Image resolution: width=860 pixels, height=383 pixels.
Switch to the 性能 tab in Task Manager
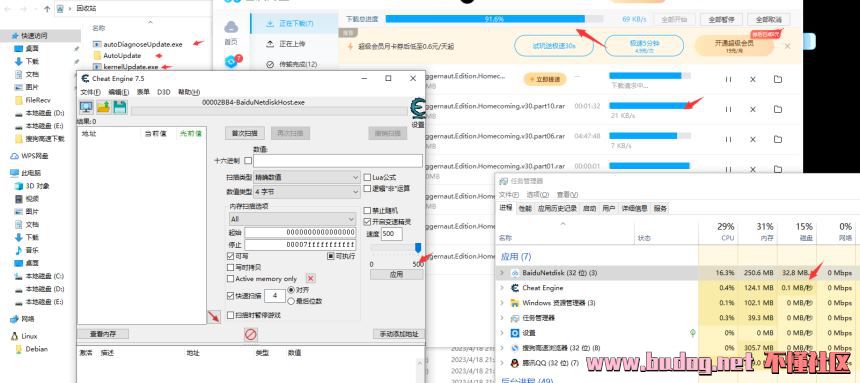point(525,209)
